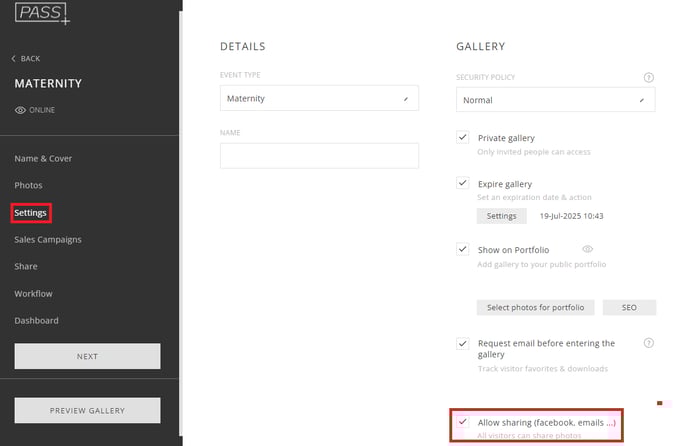
Task: Uncheck the Private gallery checkbox
Action: pos(462,137)
